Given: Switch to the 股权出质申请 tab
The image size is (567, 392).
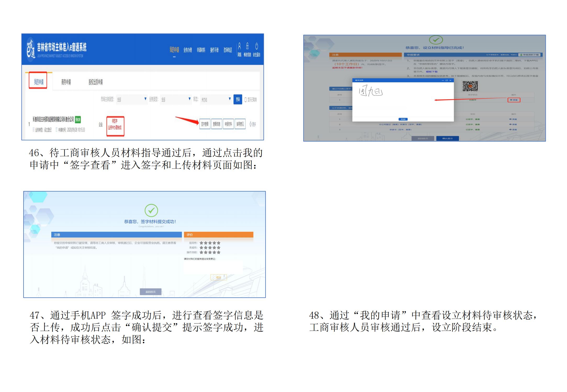Looking at the screenshot, I should [x=96, y=82].
